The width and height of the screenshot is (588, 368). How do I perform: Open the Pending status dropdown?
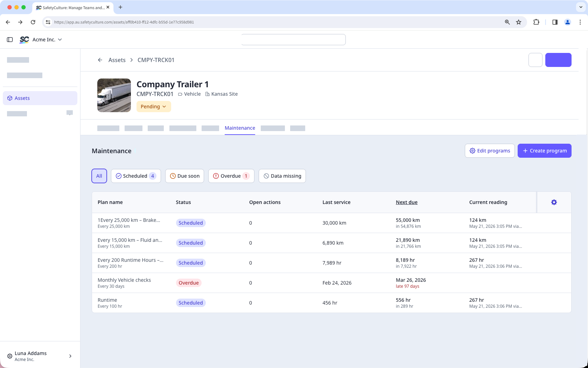tap(154, 107)
